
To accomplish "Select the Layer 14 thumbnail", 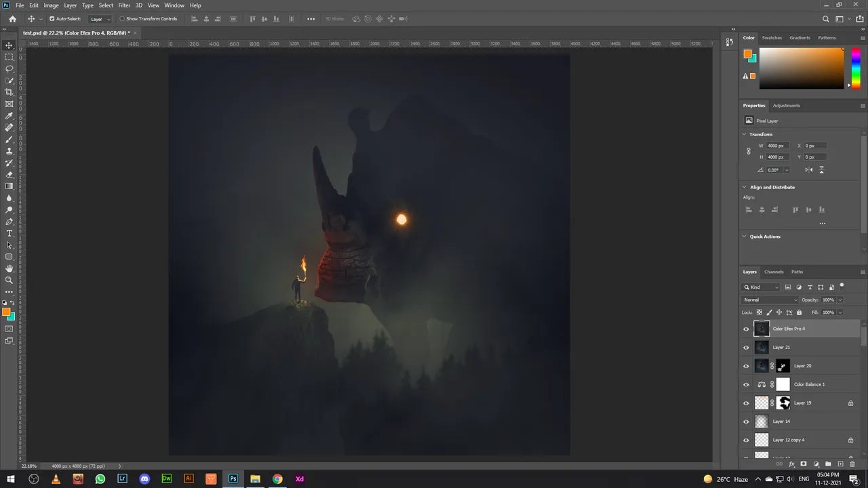I will tap(762, 422).
